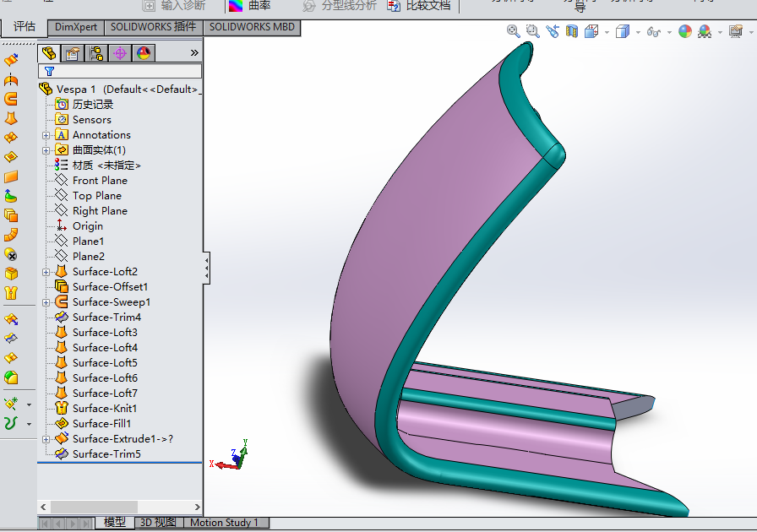Click the feature tree filter field

point(120,72)
